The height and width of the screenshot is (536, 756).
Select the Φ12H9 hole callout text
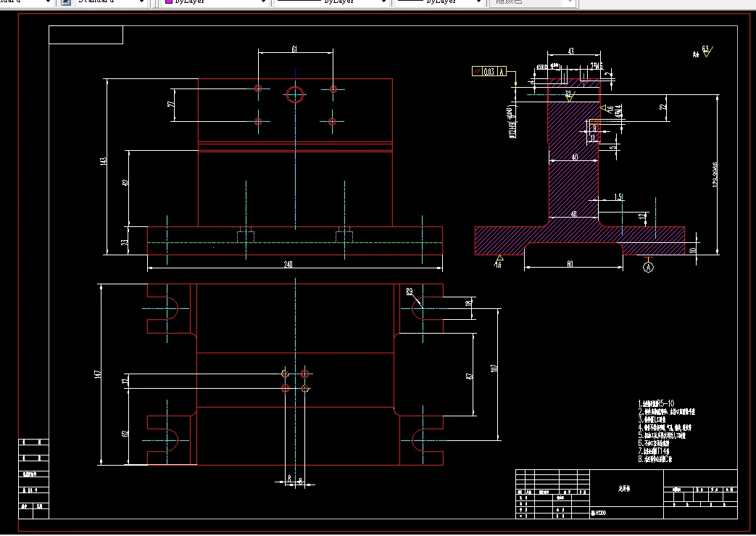click(510, 122)
